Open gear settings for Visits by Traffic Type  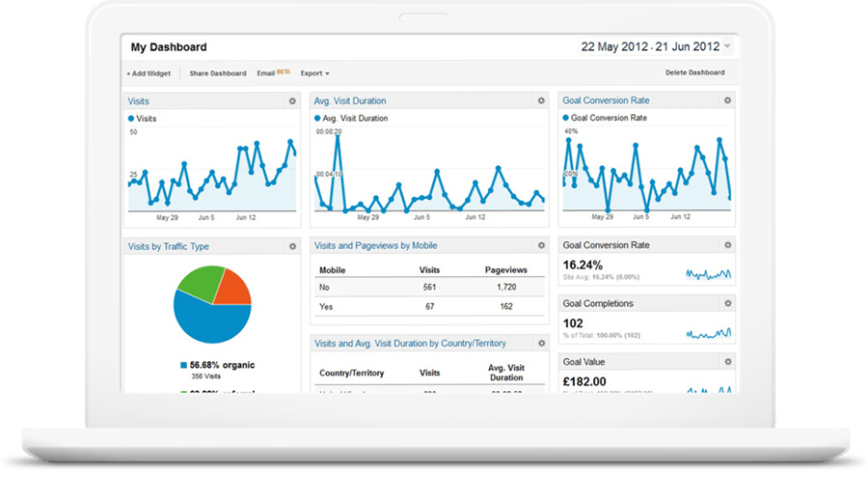pyautogui.click(x=292, y=247)
